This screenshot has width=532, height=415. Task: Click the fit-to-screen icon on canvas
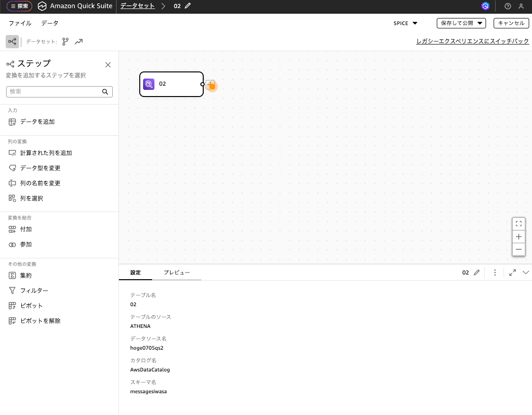click(519, 224)
